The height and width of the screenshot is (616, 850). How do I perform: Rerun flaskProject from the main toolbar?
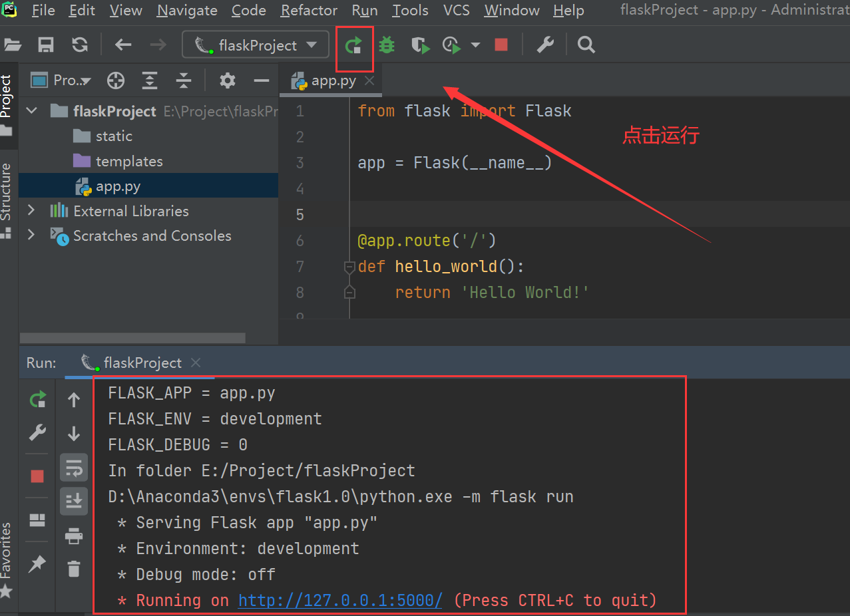[353, 45]
